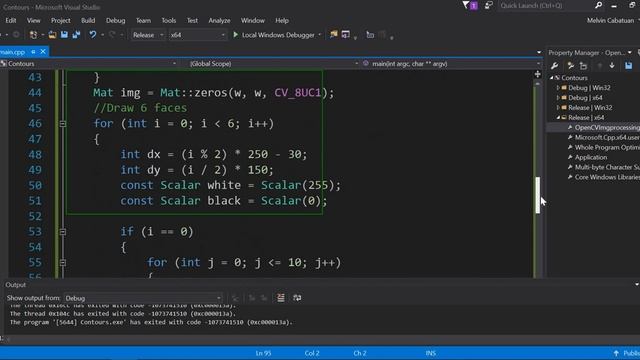Open the Analyze menu

pos(219,20)
